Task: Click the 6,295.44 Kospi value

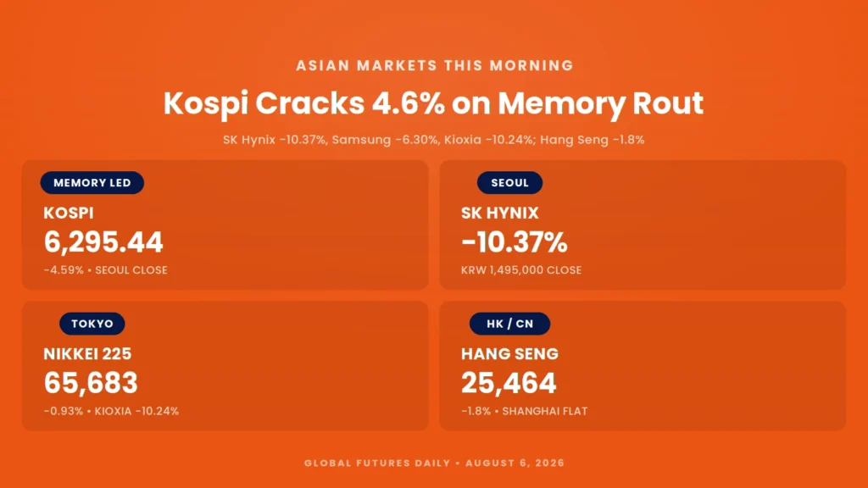Action: point(103,242)
